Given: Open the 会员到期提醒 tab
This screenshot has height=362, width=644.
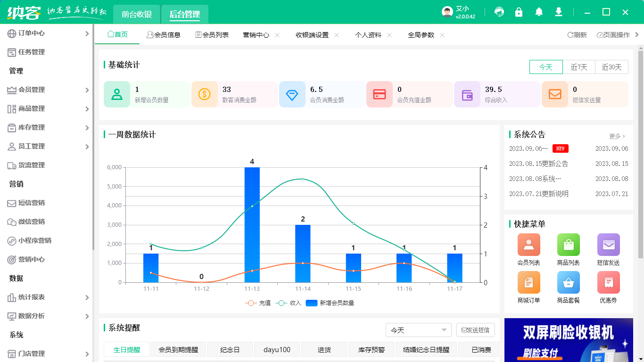Looking at the screenshot, I should 178,350.
